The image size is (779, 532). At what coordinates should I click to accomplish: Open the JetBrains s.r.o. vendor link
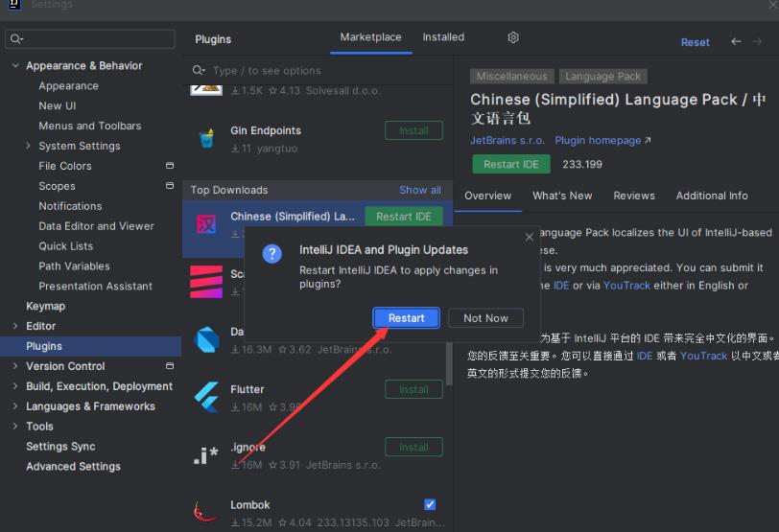(508, 141)
